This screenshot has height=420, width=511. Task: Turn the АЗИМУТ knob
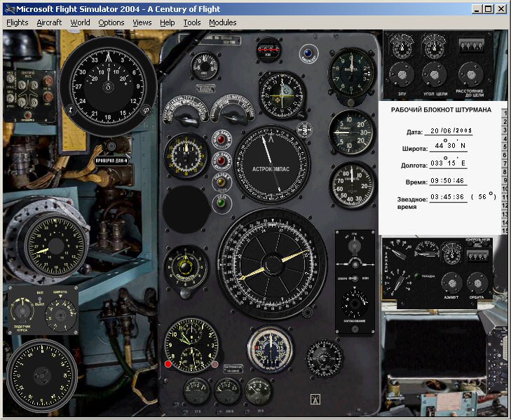[451, 283]
